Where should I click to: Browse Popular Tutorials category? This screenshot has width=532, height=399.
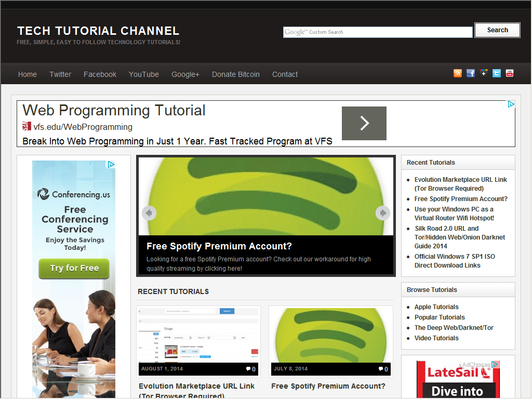pos(440,317)
